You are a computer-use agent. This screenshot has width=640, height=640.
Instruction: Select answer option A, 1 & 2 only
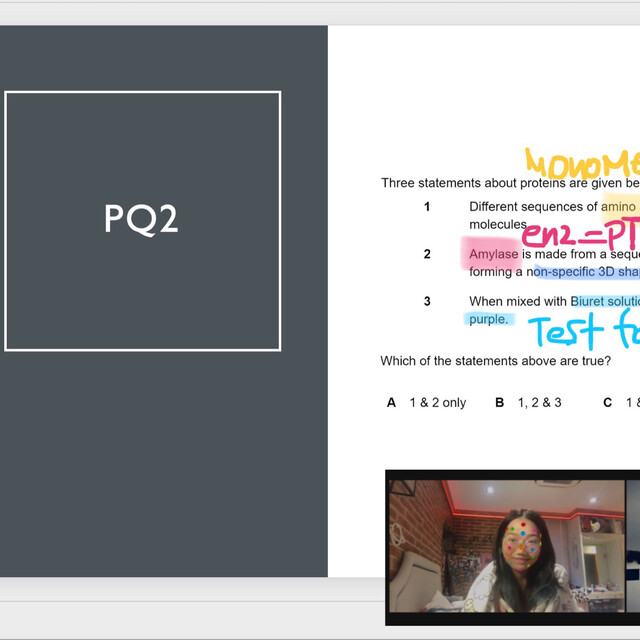coord(427,403)
